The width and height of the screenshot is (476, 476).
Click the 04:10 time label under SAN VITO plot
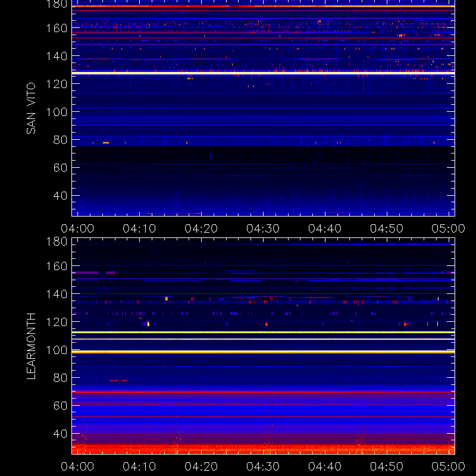139,228
